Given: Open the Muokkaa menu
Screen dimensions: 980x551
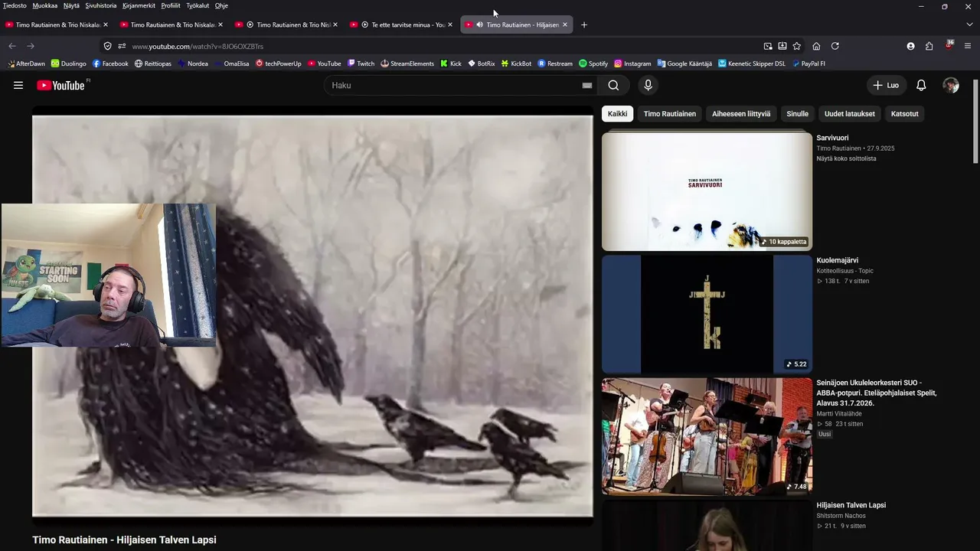Looking at the screenshot, I should click(45, 5).
